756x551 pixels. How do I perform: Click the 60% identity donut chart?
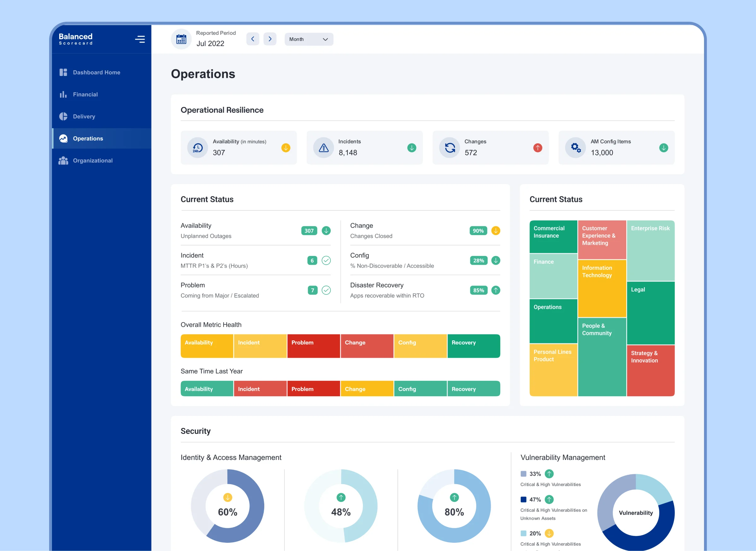[x=228, y=506]
